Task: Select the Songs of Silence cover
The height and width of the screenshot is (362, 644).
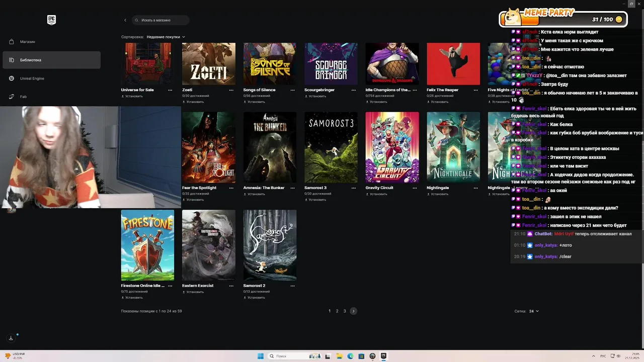Action: click(x=270, y=64)
